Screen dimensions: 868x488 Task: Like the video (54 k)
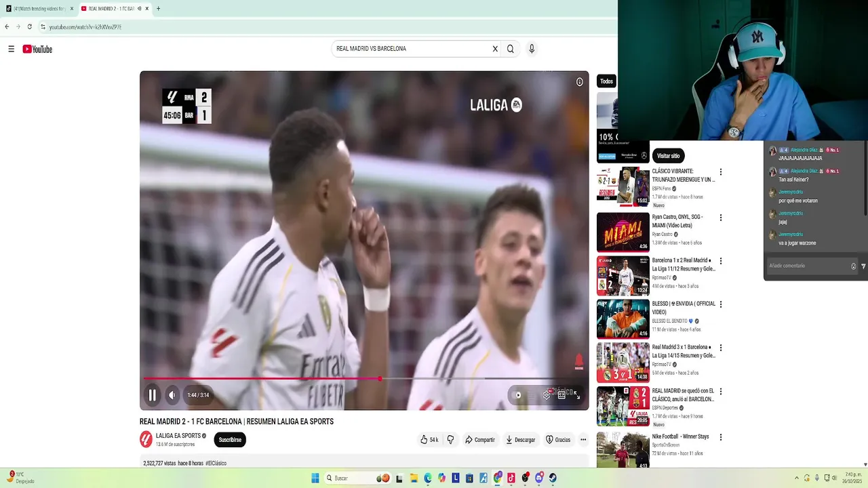[429, 440]
